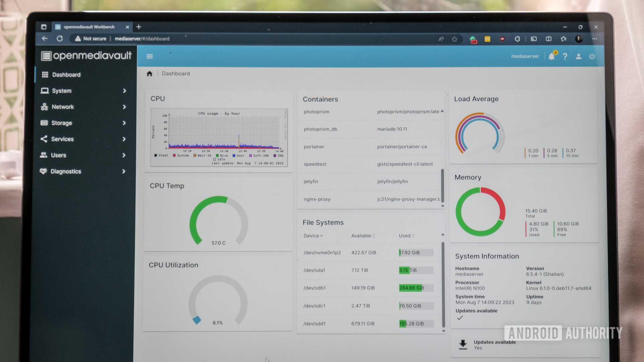Reload page with browser refresh icon
Screen dimensions: 644x362
pos(60,39)
